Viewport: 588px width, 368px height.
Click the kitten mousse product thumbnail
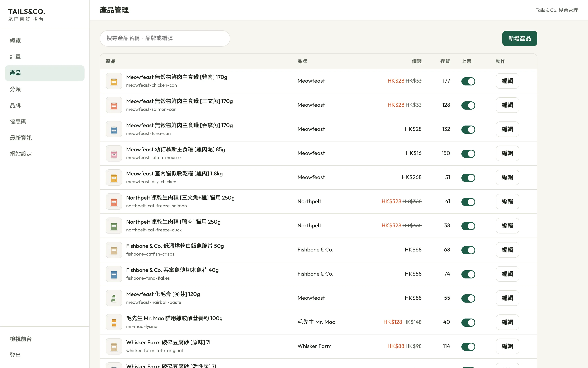coord(114,153)
